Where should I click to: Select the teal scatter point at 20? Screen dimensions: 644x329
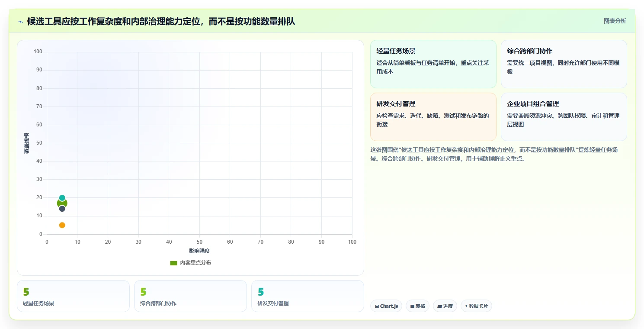tap(62, 198)
